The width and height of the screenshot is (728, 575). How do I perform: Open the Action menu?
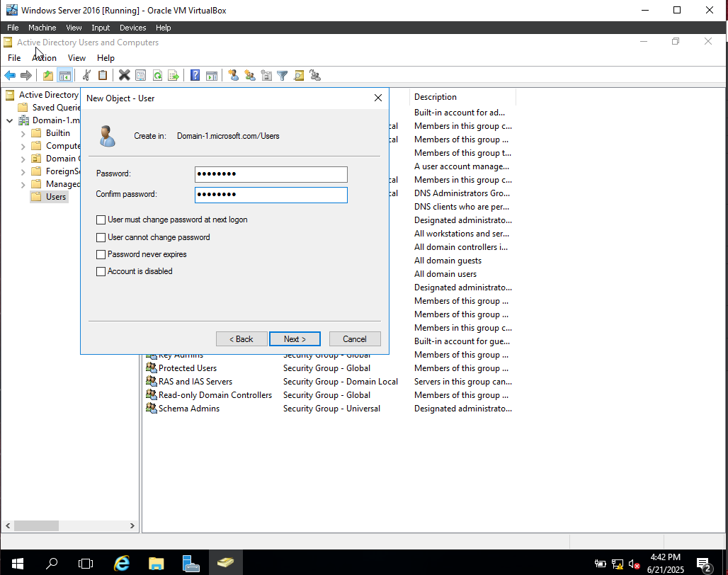tap(44, 58)
